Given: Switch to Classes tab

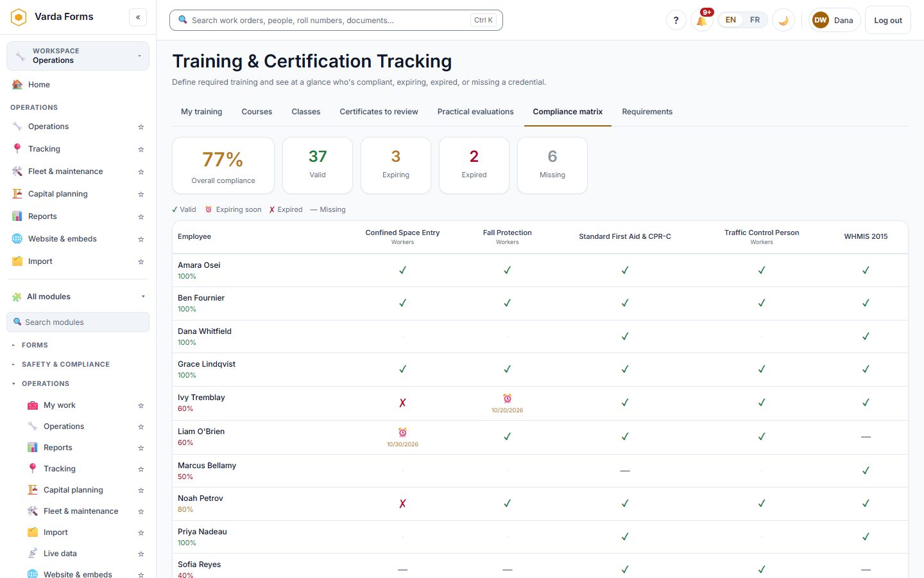Looking at the screenshot, I should (x=305, y=112).
